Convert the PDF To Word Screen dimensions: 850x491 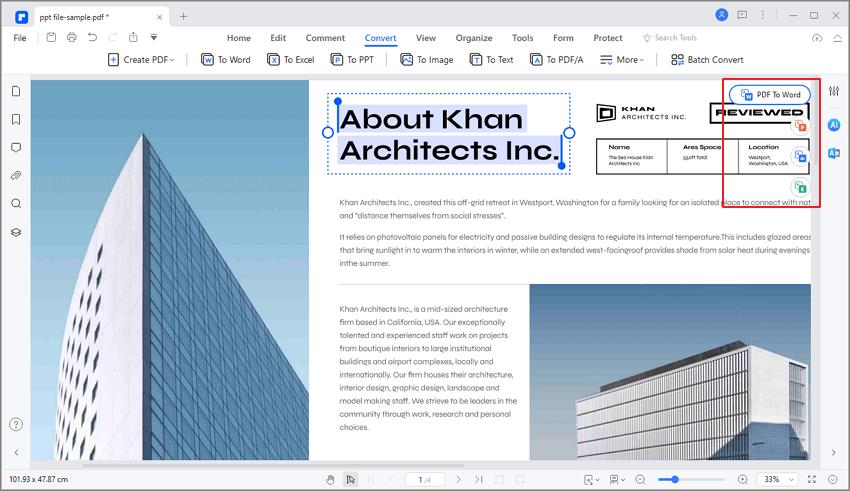[x=226, y=60]
